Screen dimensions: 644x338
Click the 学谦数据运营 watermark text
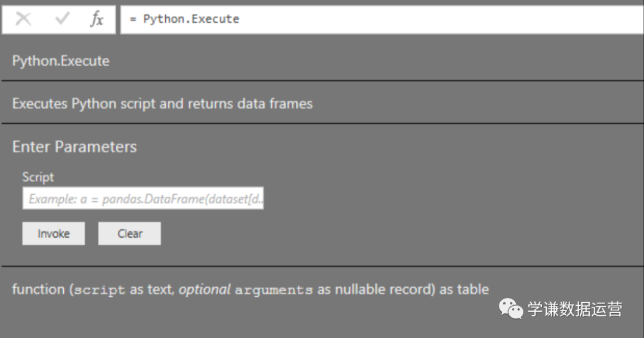pyautogui.click(x=574, y=309)
